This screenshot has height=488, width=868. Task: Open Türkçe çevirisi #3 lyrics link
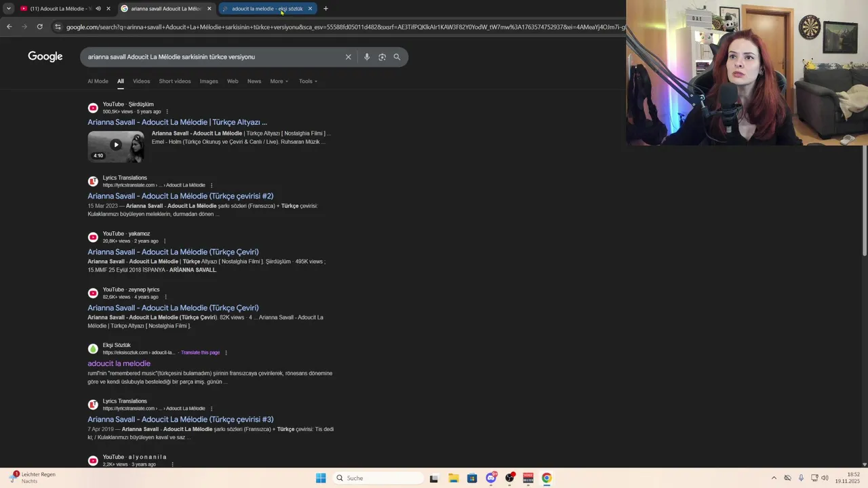click(x=180, y=420)
